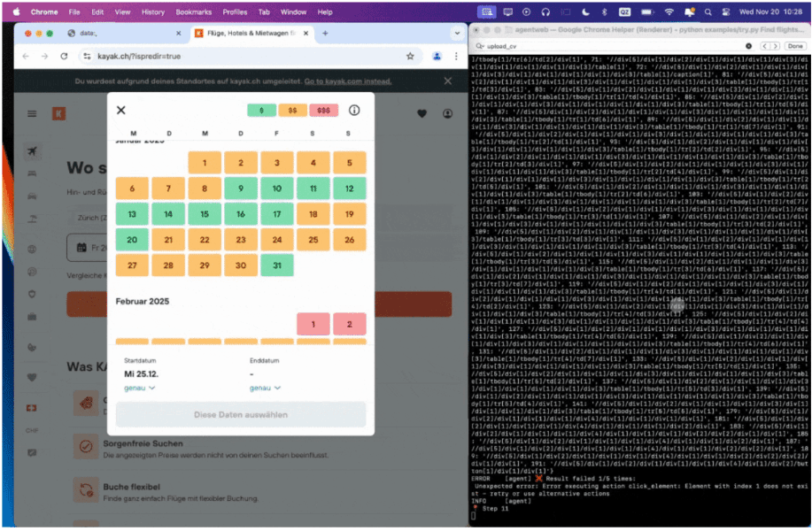Viewport: 812px width, 531px height.
Task: Go to previous terminal search result
Action: [764, 46]
